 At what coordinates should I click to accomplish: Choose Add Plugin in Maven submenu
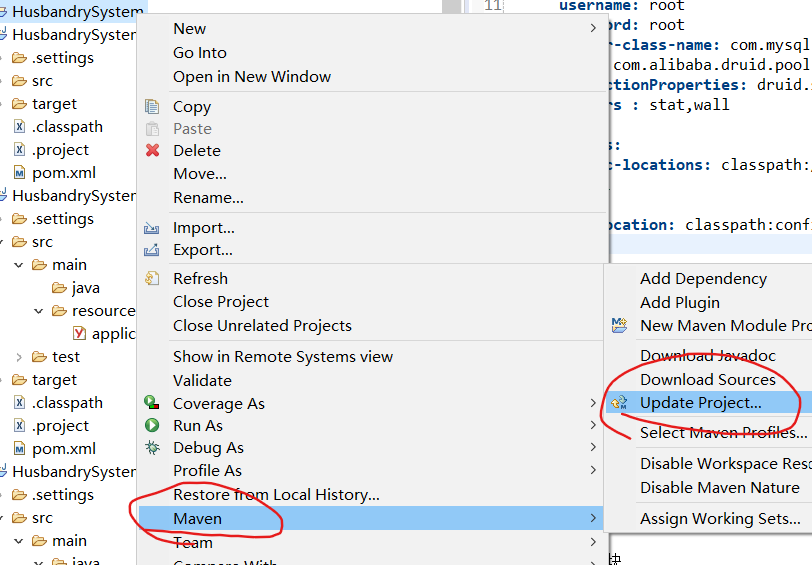(x=680, y=302)
